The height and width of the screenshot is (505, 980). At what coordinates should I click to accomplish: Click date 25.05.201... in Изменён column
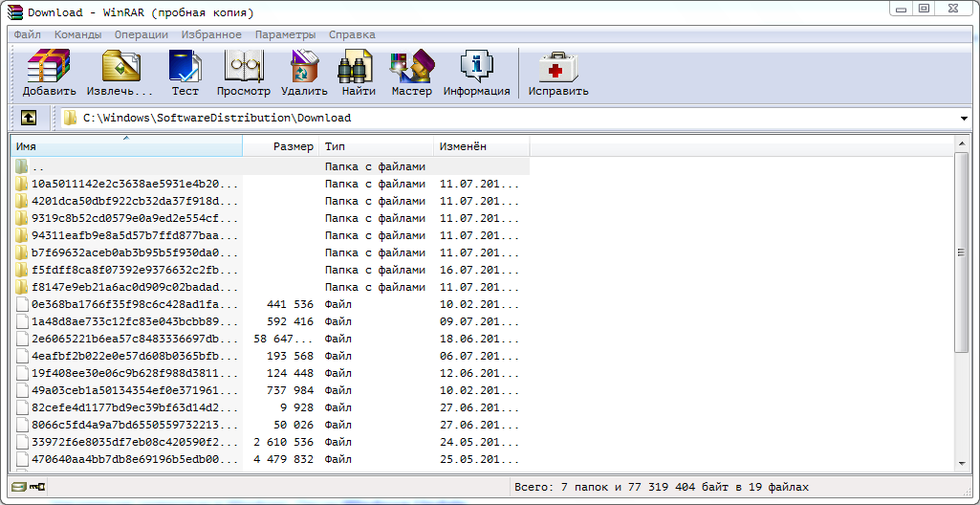(x=479, y=459)
